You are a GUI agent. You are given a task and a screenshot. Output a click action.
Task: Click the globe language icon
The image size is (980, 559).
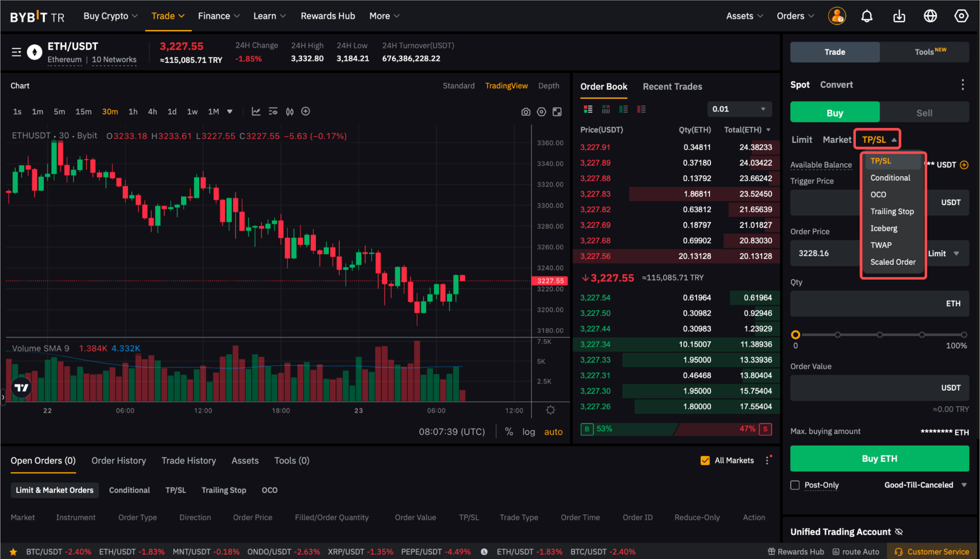[x=930, y=16]
